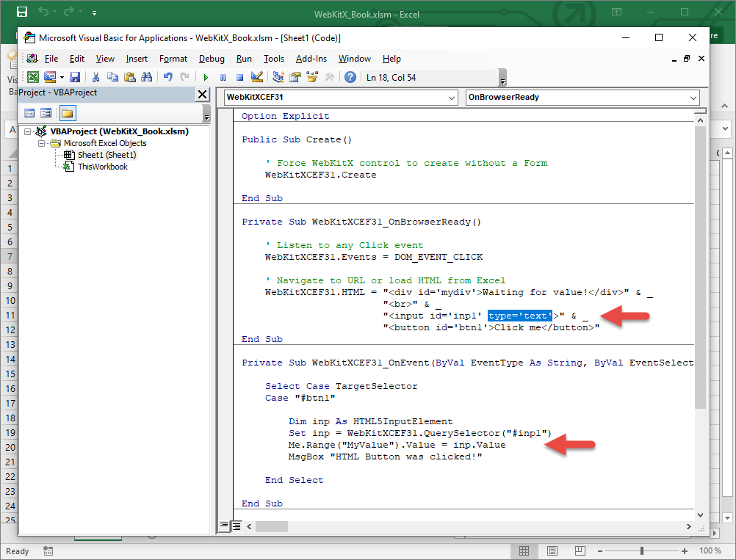Open the Tools menu
The height and width of the screenshot is (560, 736).
coord(274,59)
